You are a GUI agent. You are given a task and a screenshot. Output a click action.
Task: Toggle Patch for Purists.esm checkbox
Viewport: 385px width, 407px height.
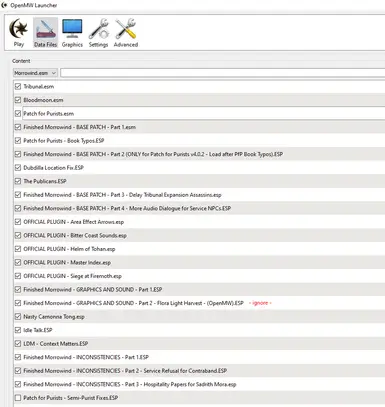pyautogui.click(x=18, y=114)
